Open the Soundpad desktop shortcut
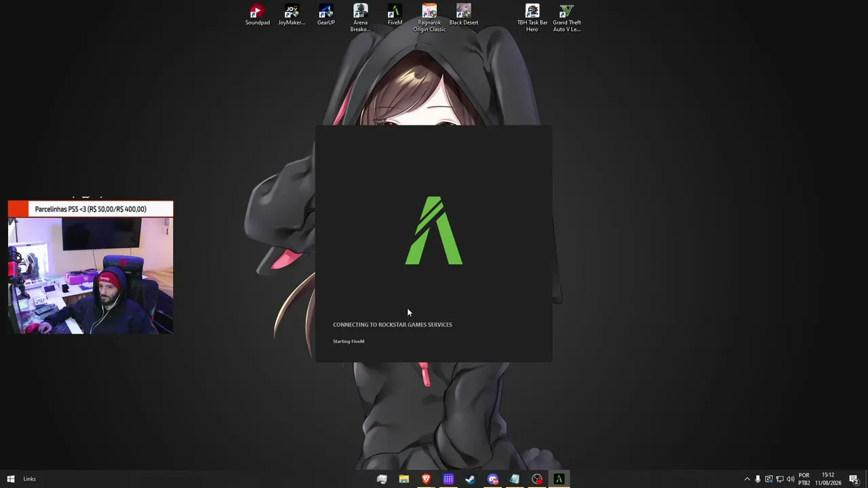The image size is (868, 488). 257,15
